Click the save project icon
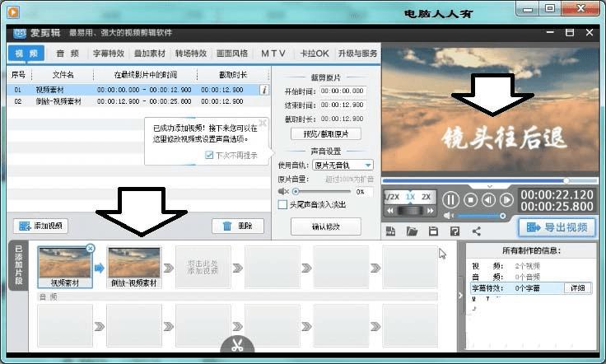This screenshot has height=364, width=606. click(x=433, y=231)
